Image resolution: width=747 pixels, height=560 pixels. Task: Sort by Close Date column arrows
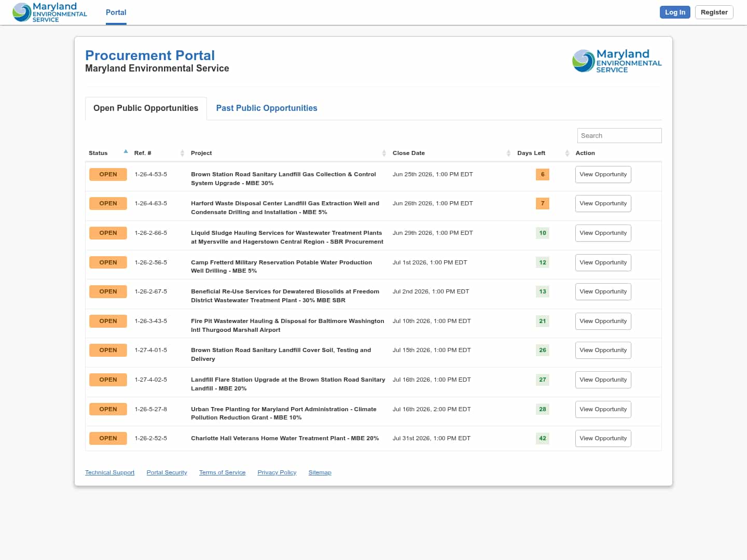[508, 153]
